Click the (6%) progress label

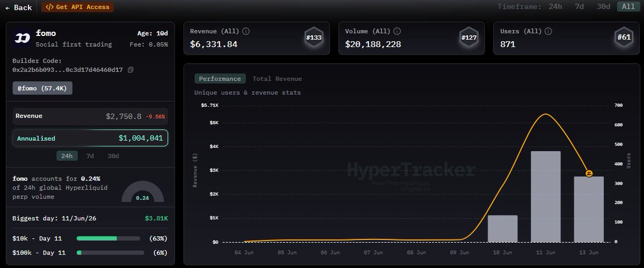click(x=160, y=252)
